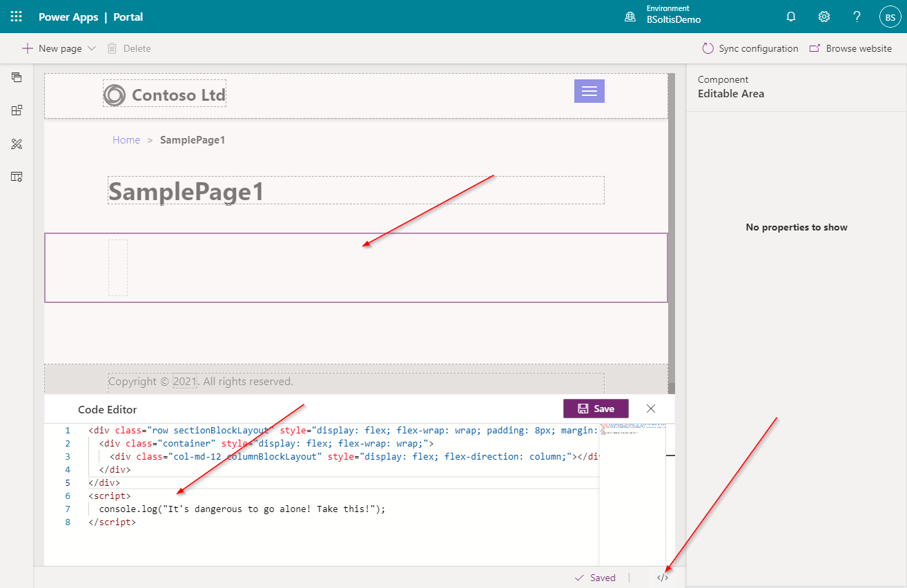Open the Components panel in the sidebar
Screen dimensions: 907x588
click(x=16, y=110)
